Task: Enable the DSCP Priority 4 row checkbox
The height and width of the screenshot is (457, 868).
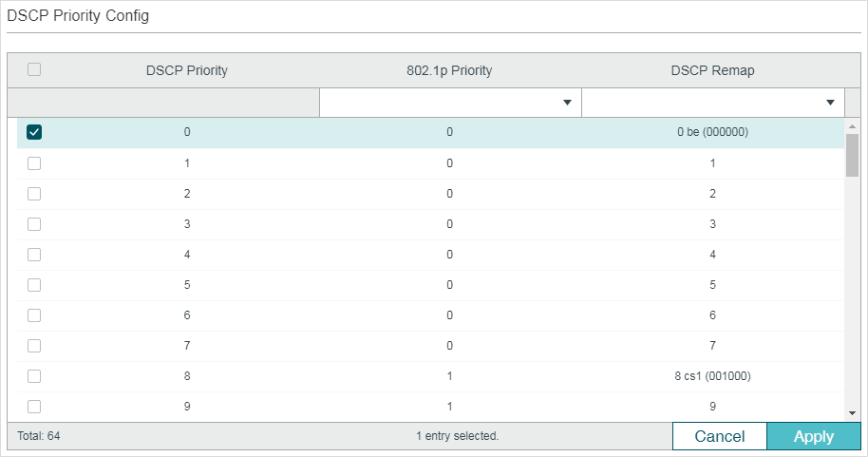Action: [34, 255]
